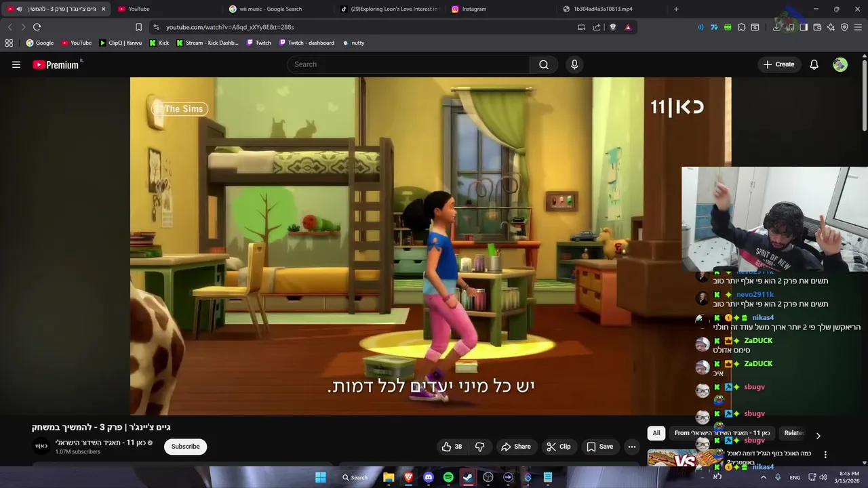Switch to the wii music Google Search tab
Screen dimensions: 868x488
click(277, 9)
